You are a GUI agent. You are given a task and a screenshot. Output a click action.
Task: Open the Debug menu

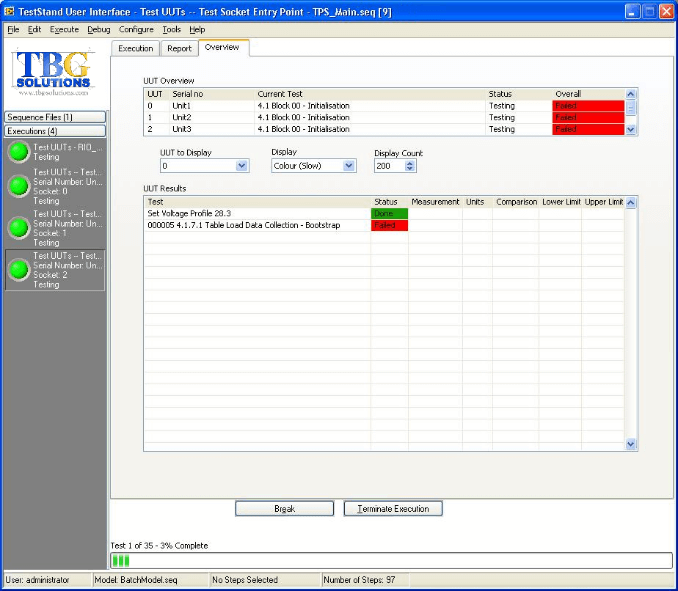(99, 30)
